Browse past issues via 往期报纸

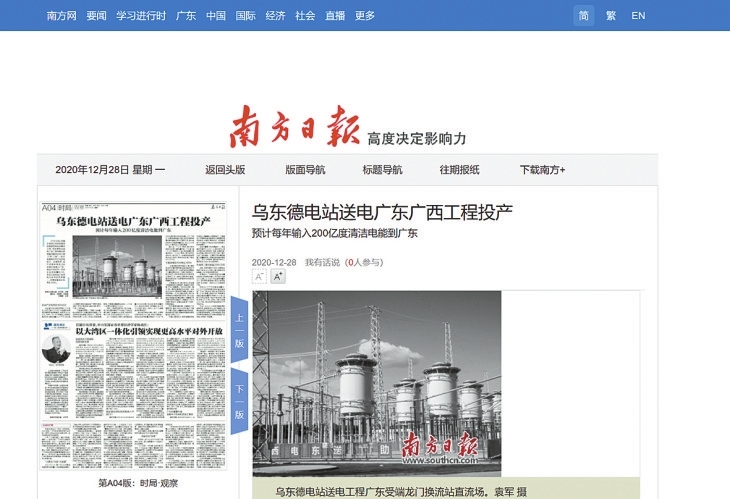[460, 170]
